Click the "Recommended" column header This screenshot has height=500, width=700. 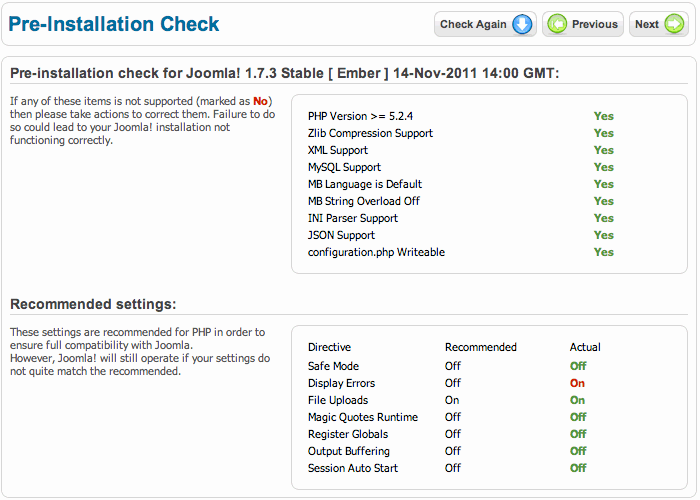481,347
